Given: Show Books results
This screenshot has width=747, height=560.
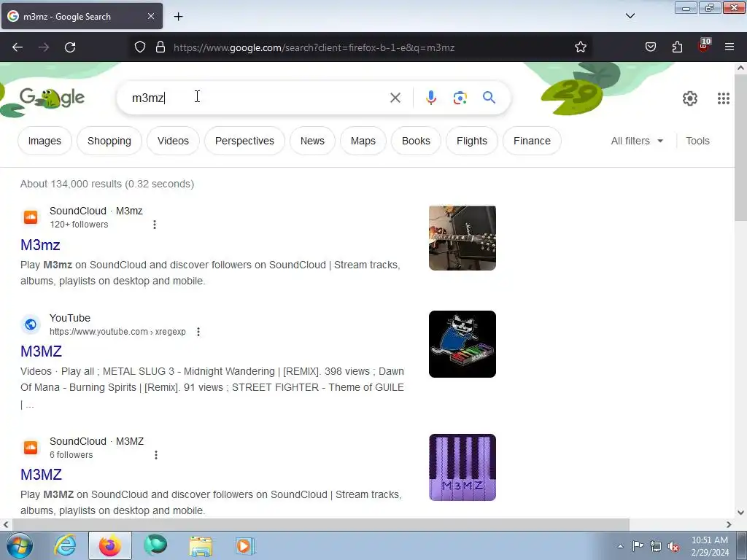Looking at the screenshot, I should [x=416, y=141].
